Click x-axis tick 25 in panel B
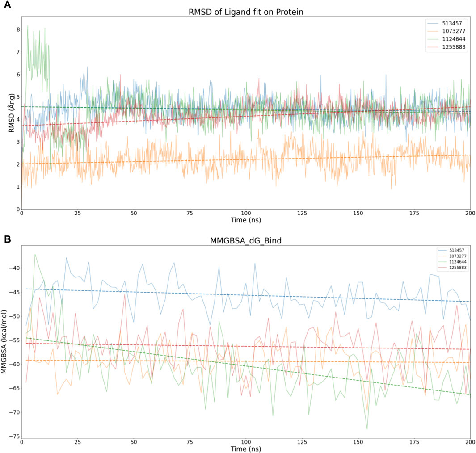Image resolution: width=476 pixels, height=453 pixels. click(x=78, y=442)
